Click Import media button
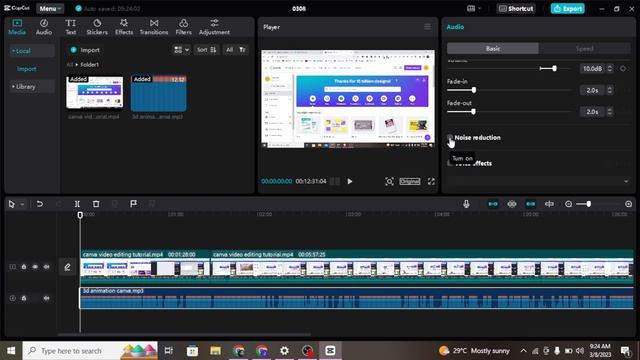 pos(85,50)
